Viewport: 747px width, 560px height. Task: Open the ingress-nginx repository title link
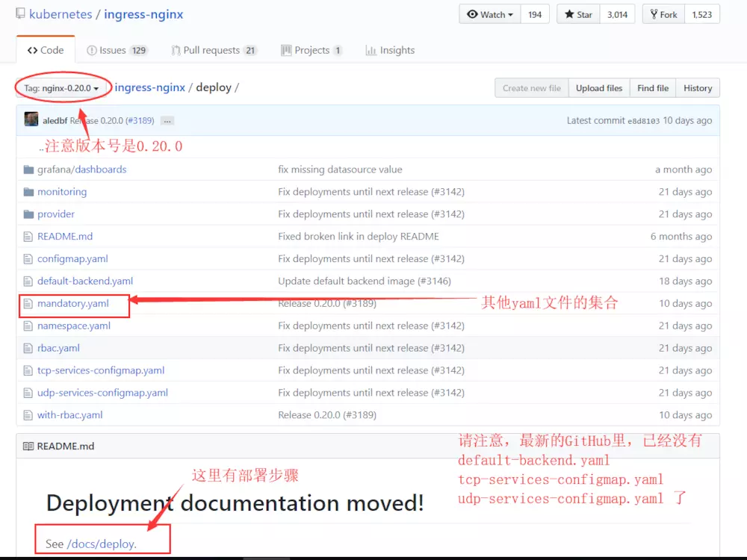[143, 14]
